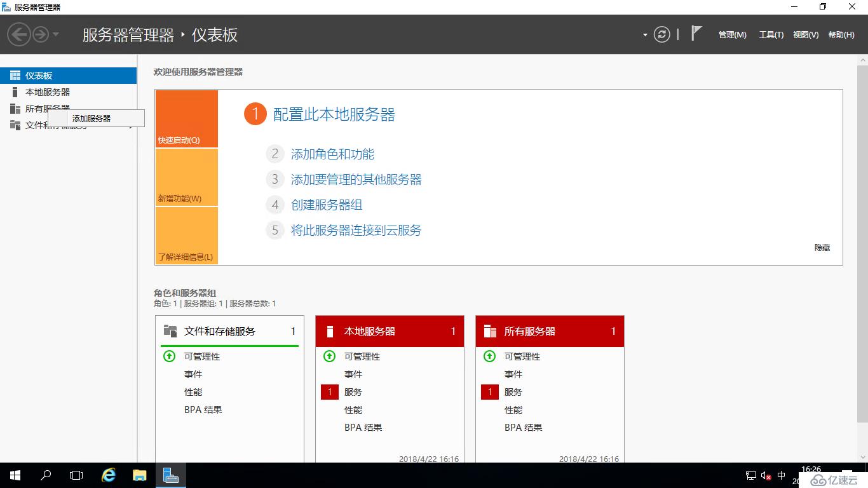Select 本地服务器 in the sidebar
The width and height of the screenshot is (868, 488).
[68, 92]
